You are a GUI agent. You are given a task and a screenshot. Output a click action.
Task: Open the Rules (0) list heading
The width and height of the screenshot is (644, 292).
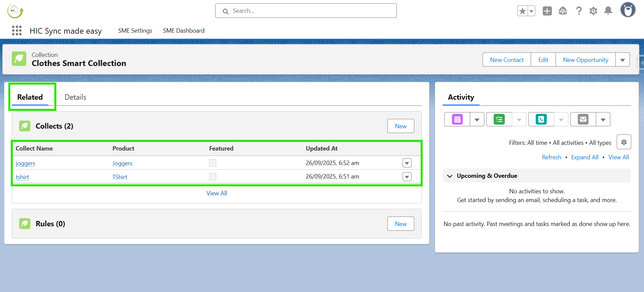tap(50, 224)
